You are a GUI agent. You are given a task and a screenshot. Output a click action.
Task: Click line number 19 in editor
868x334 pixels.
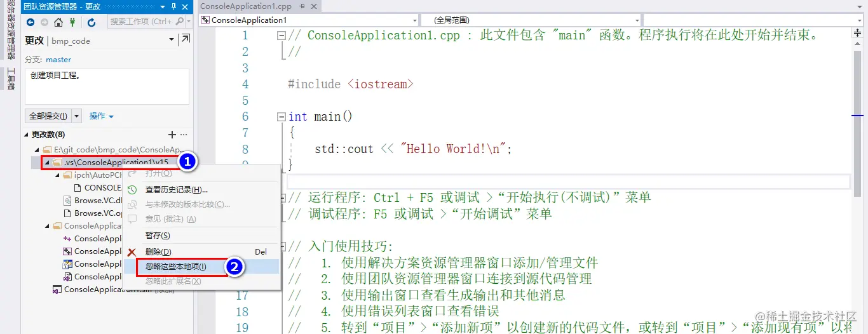pos(242,328)
